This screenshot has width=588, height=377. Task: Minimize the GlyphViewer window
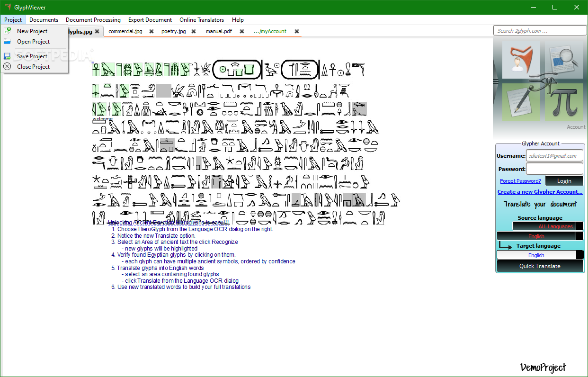tap(533, 7)
